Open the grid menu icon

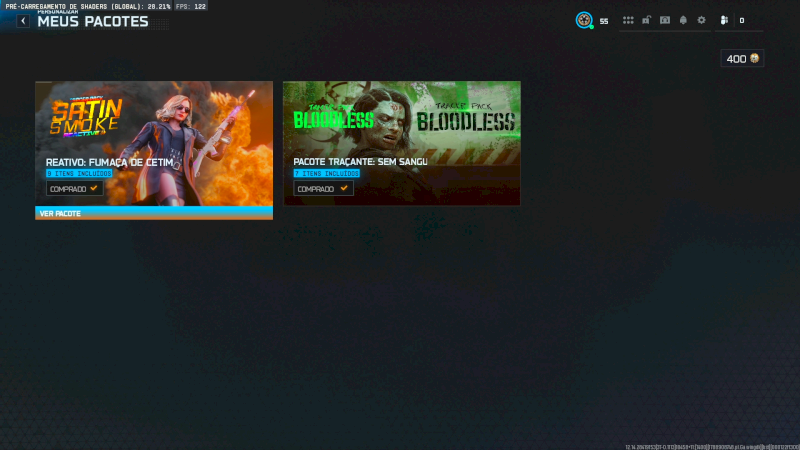click(628, 20)
